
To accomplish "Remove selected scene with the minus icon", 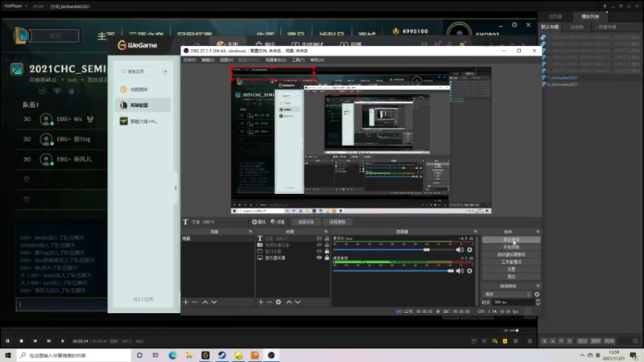I will coord(195,302).
